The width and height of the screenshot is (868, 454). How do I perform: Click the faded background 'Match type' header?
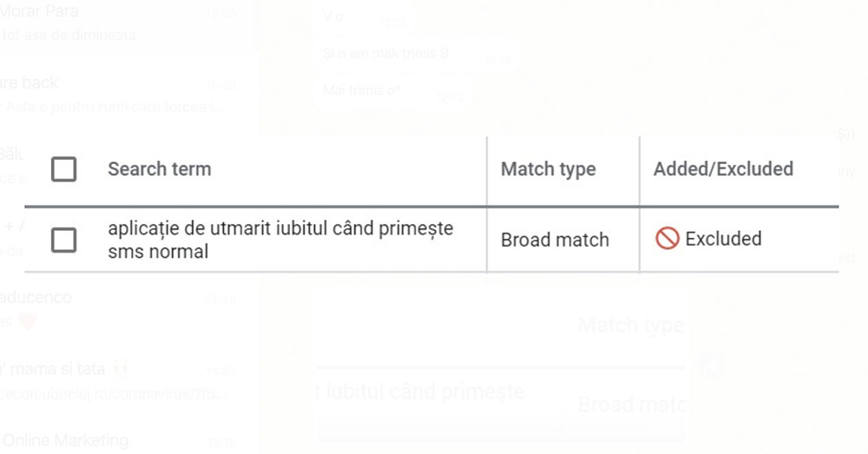[631, 326]
